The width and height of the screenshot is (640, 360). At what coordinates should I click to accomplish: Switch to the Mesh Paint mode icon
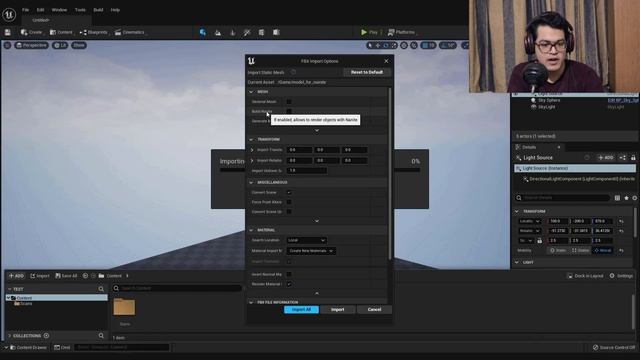point(247,32)
